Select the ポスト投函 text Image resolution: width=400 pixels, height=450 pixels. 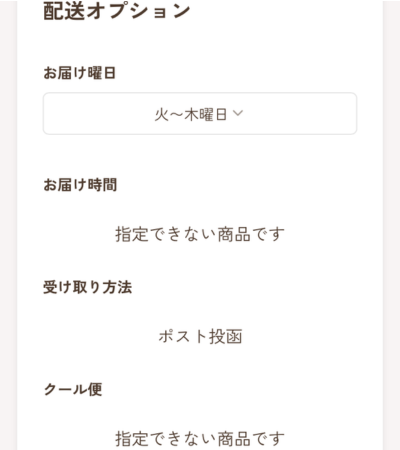[x=200, y=336]
